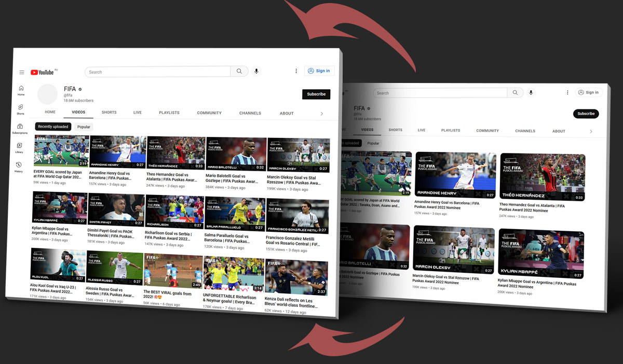Expand tabs chevron on the background window
Viewport: 623px width, 364px height.
click(x=591, y=131)
